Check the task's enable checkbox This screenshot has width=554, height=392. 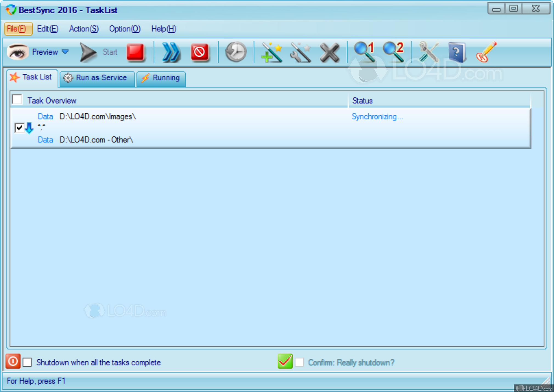[19, 128]
